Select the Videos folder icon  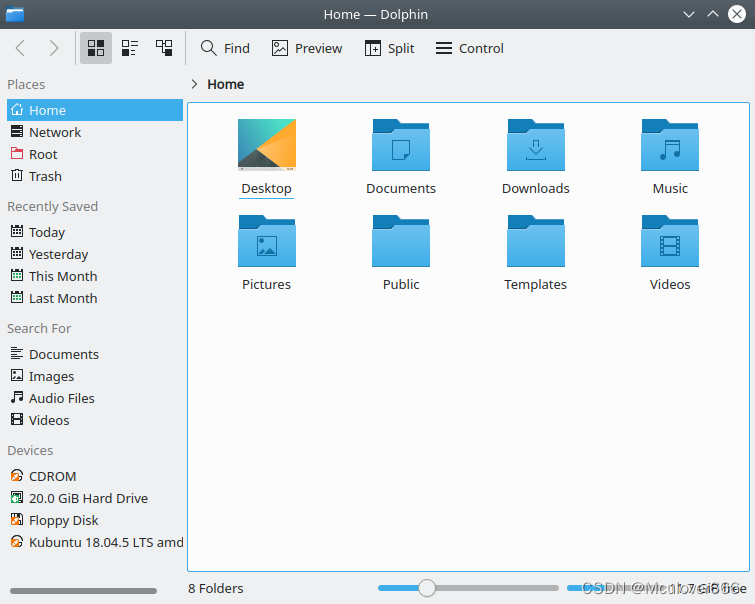point(670,241)
